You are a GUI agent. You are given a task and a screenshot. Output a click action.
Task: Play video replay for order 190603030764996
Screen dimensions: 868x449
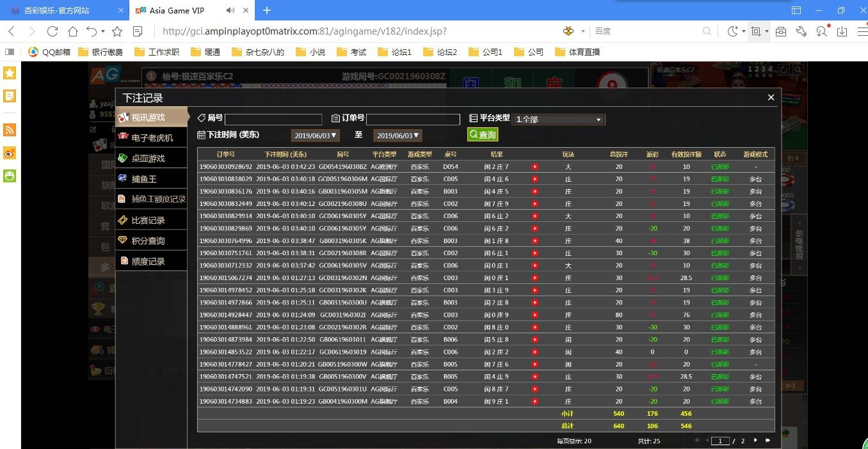534,241
